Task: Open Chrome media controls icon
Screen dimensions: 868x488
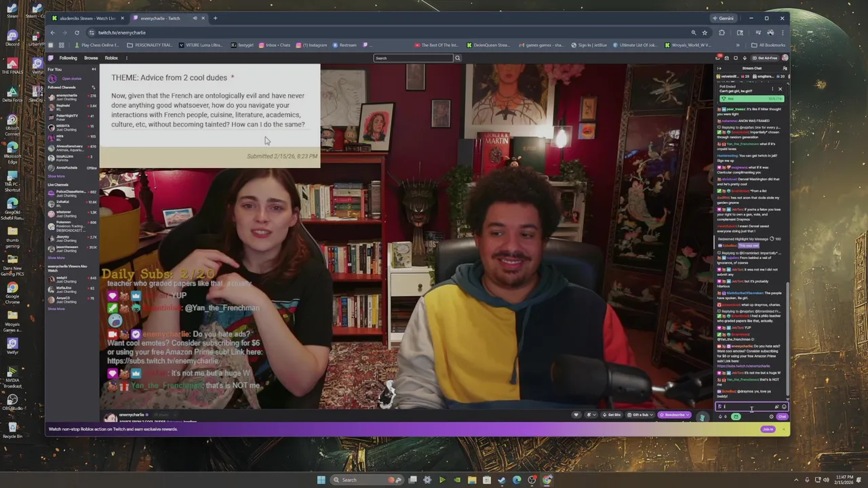Action: pos(758,33)
